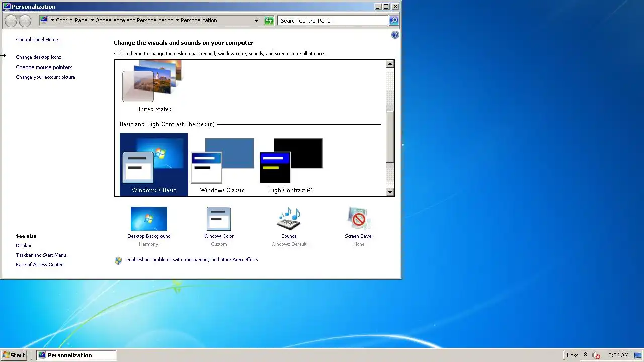Image resolution: width=644 pixels, height=362 pixels.
Task: Click the Control Panel icon in address bar
Action: click(x=44, y=20)
